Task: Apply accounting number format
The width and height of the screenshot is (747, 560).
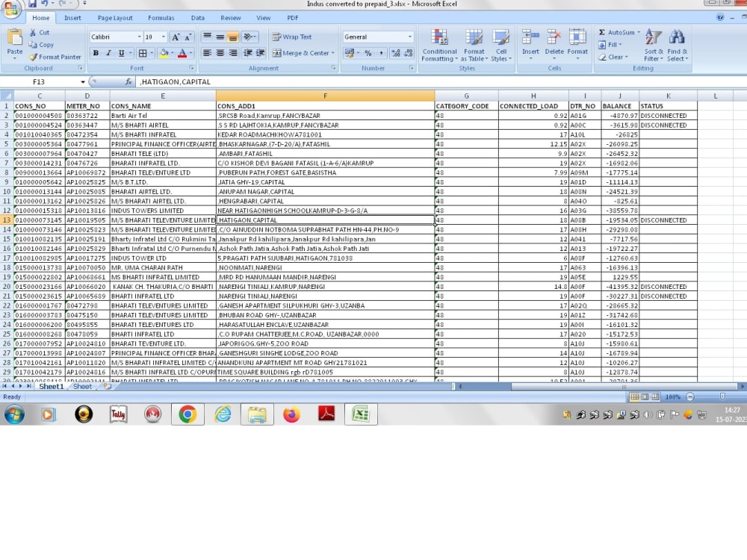Action: [349, 53]
